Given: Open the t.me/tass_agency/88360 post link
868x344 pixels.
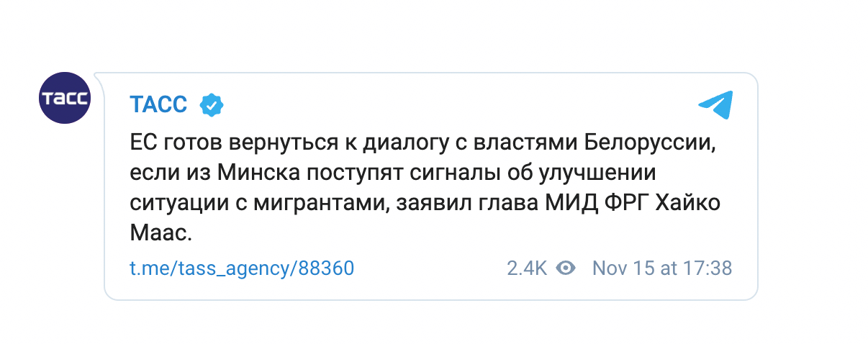Looking at the screenshot, I should 242,268.
